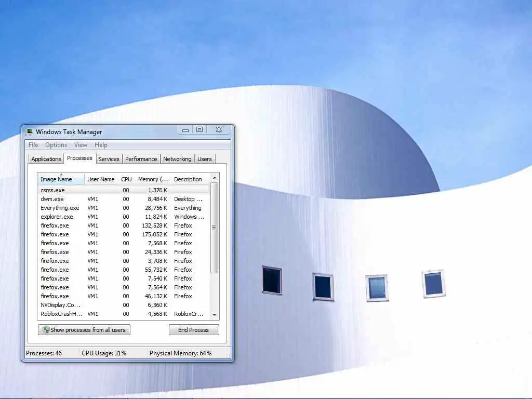Click the Everything description cell

(x=188, y=208)
